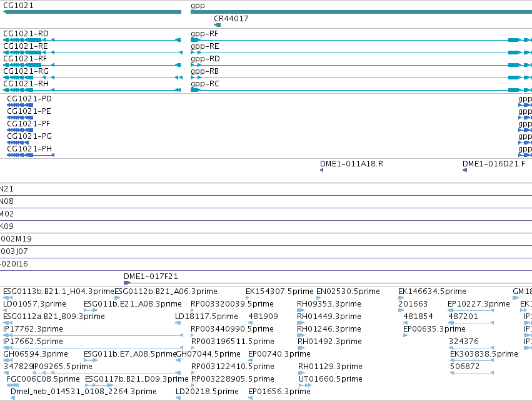This screenshot has height=401, width=532.
Task: Click the CR44017 arrow glyph
Action: 217,25
